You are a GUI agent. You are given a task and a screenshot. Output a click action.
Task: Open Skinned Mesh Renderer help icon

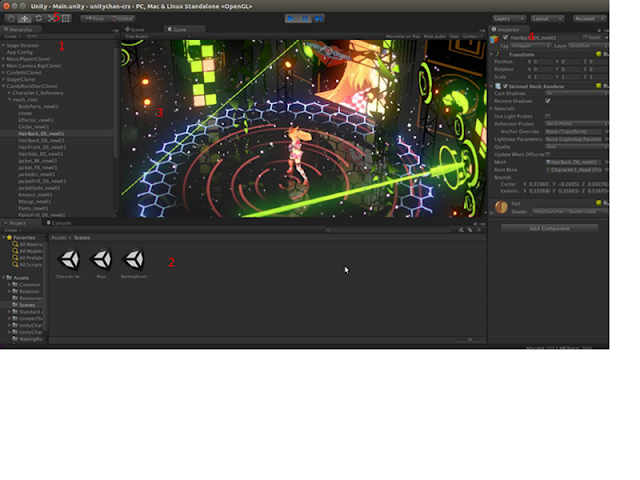point(598,86)
